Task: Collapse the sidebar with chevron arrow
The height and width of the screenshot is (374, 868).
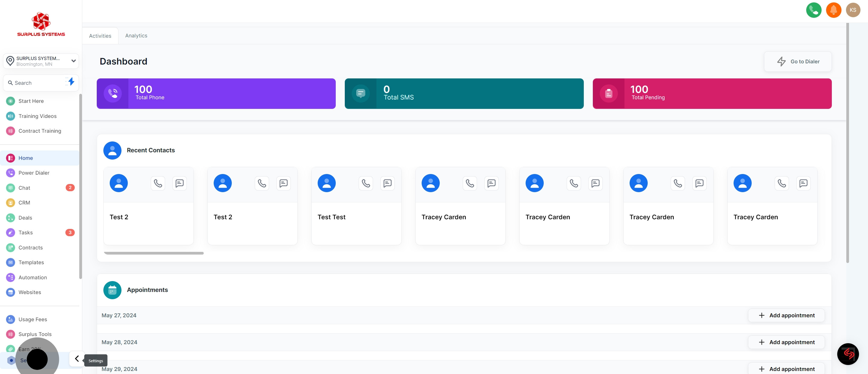Action: tap(77, 359)
